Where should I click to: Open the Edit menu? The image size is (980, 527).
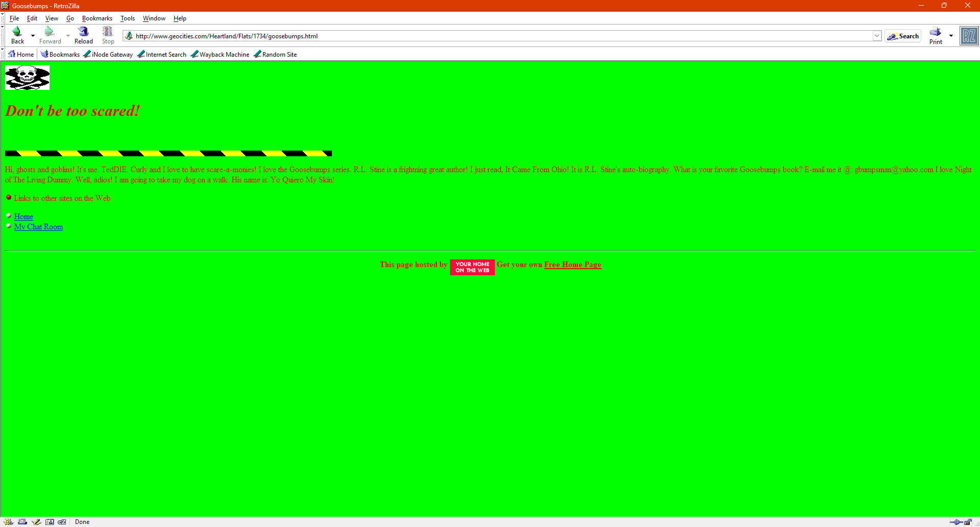click(x=32, y=18)
